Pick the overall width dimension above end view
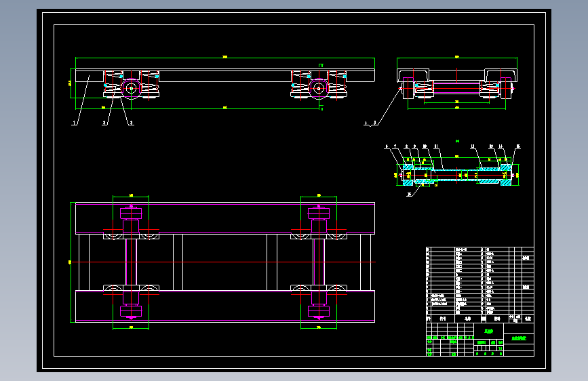 (457, 58)
